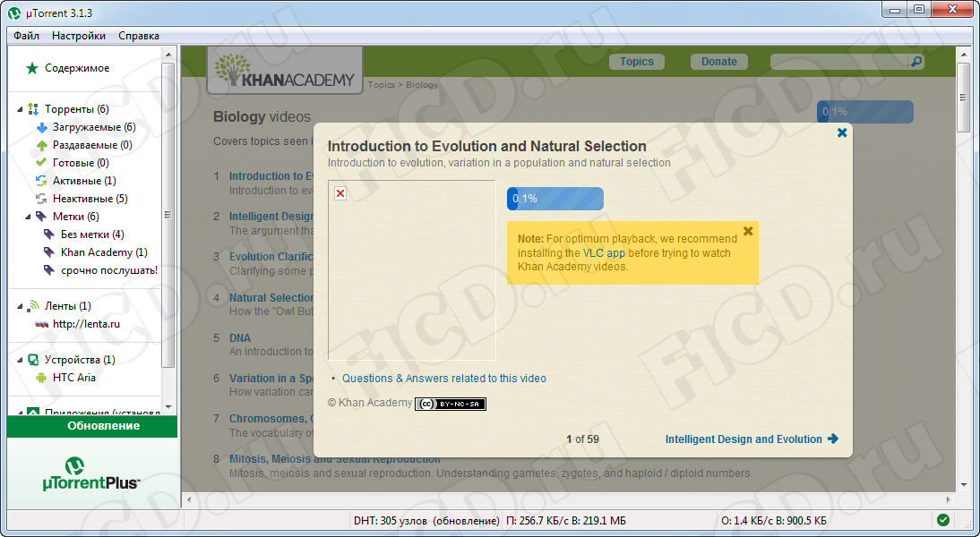
Task: Click the flag icon of lenta.ru feed
Action: click(x=42, y=324)
